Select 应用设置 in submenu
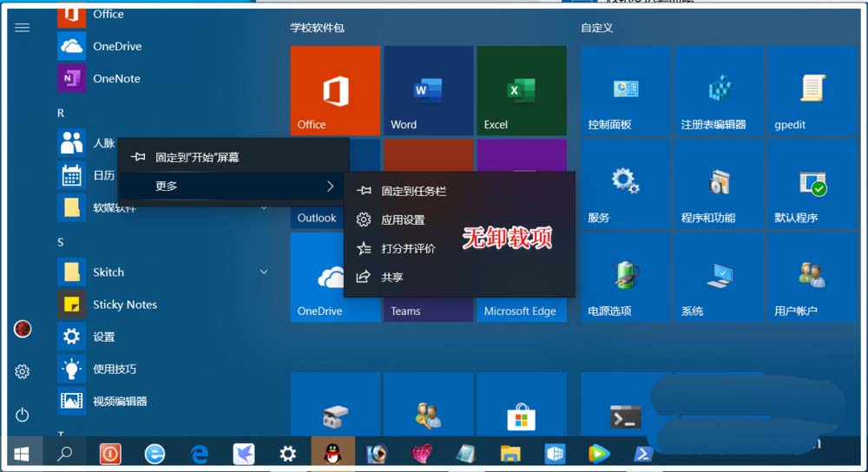 coord(459,220)
